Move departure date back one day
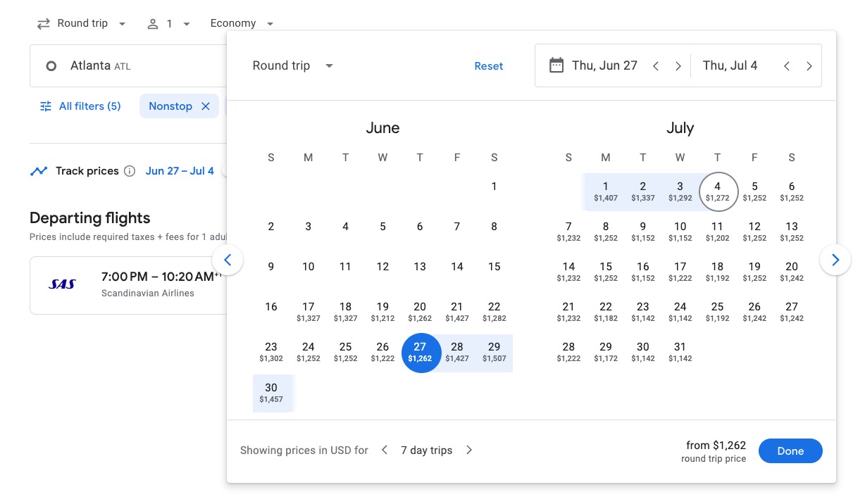 [656, 66]
